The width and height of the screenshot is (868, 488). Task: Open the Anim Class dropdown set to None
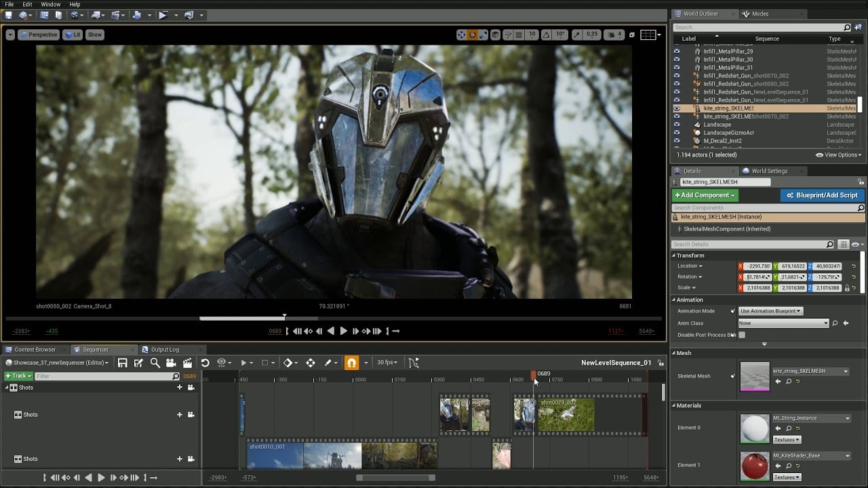click(783, 323)
